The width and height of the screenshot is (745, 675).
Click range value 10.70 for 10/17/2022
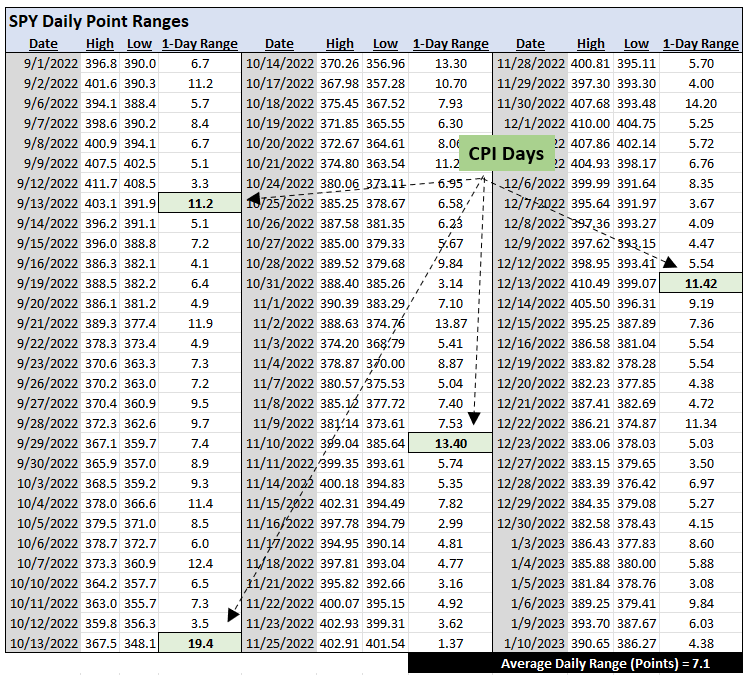click(x=450, y=84)
